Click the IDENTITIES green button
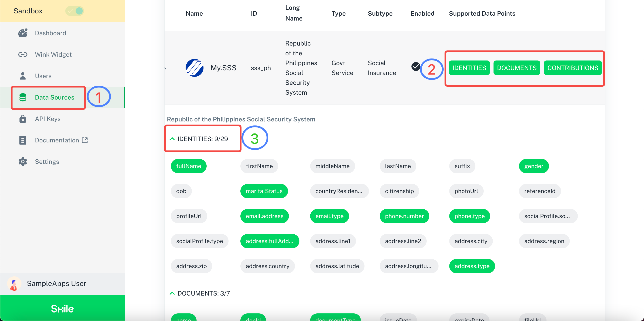The width and height of the screenshot is (644, 321). [469, 68]
